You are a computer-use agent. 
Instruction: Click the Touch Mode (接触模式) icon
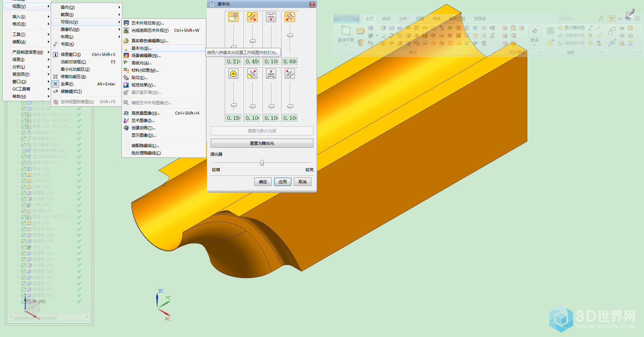click(55, 91)
